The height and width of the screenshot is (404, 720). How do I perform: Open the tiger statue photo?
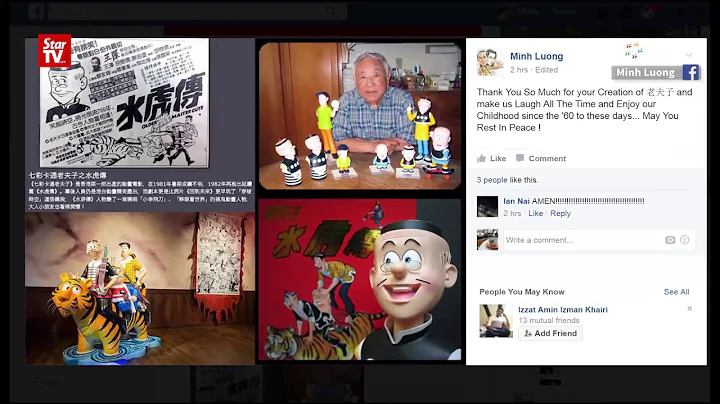click(140, 288)
